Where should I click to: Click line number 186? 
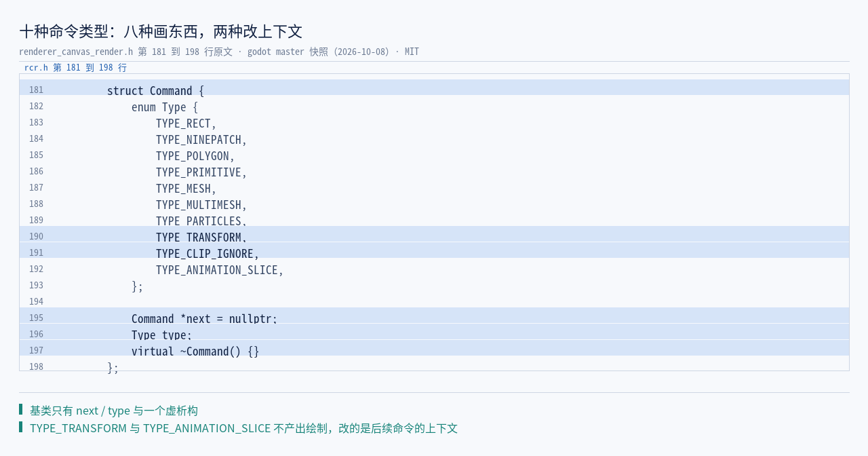coord(36,172)
